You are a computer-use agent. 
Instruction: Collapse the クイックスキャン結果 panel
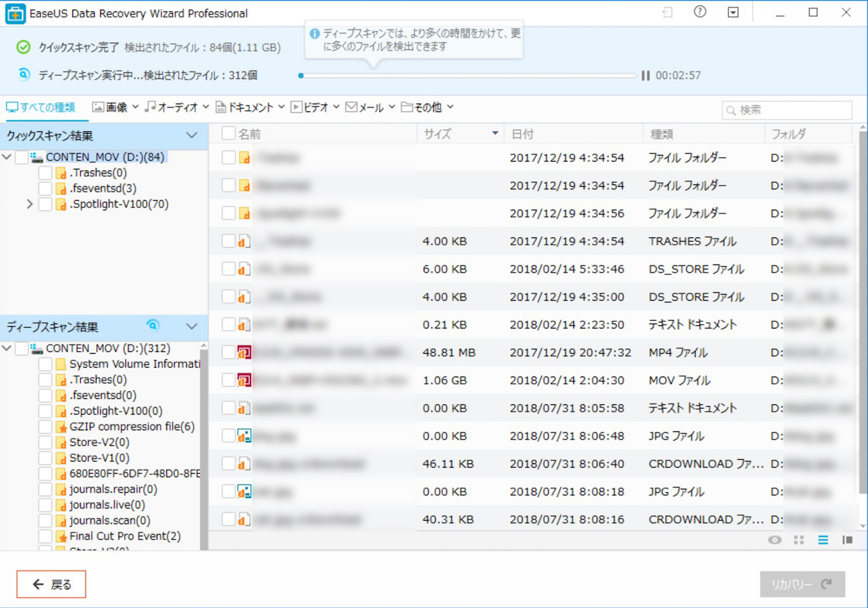coord(192,136)
